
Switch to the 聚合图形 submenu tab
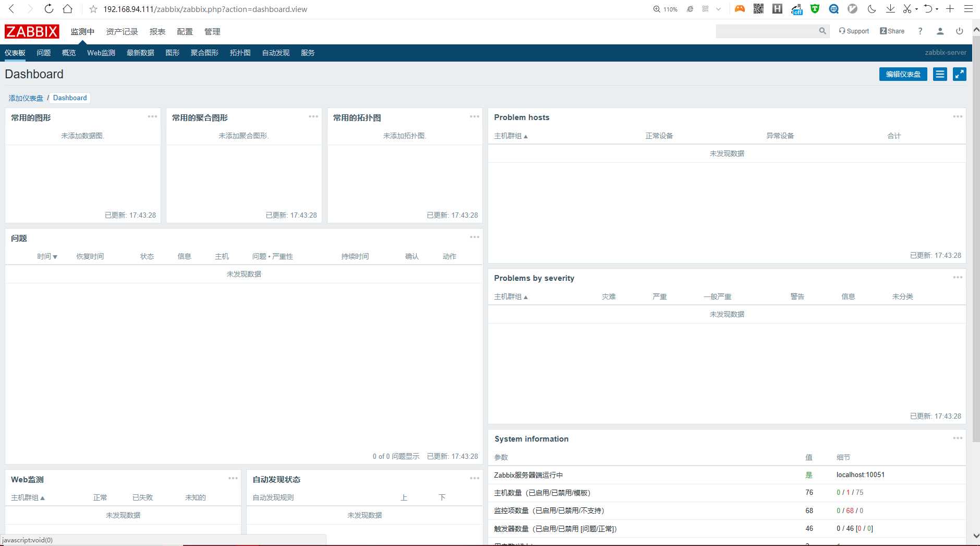(x=204, y=53)
